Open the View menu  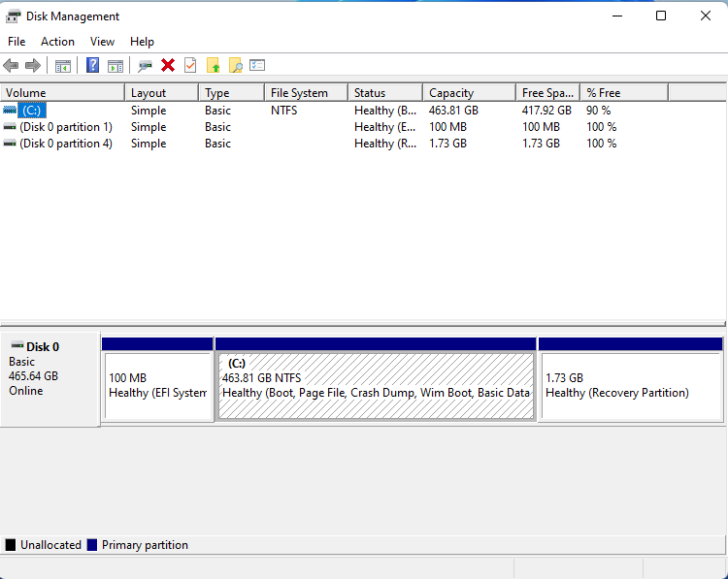(x=102, y=42)
